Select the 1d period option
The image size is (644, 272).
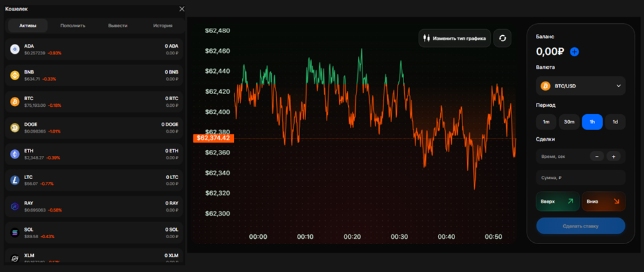(615, 122)
